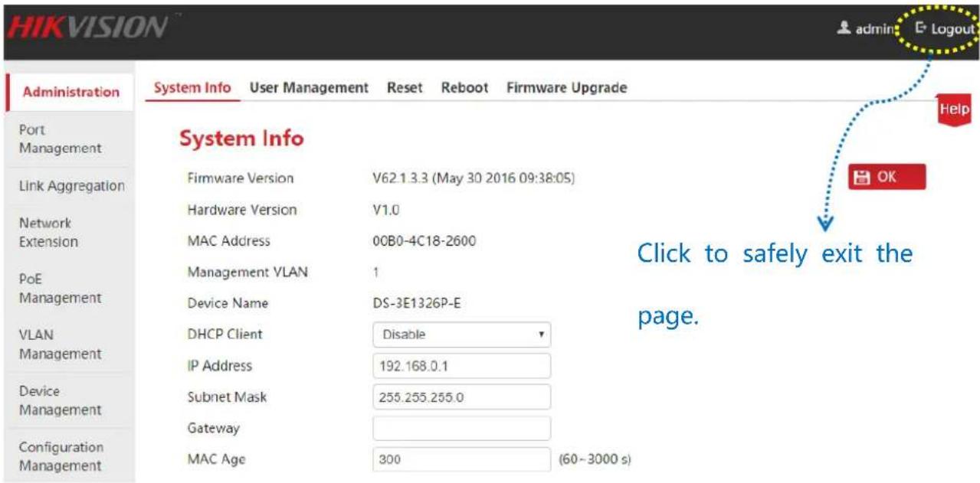Switch to the Firmware Upgrade tab
Viewport: 980px width, 483px height.
click(566, 87)
